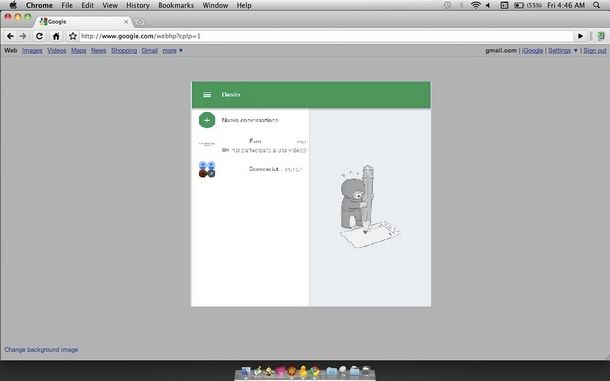
Task: Reload the page with the refresh icon
Action: coord(39,36)
